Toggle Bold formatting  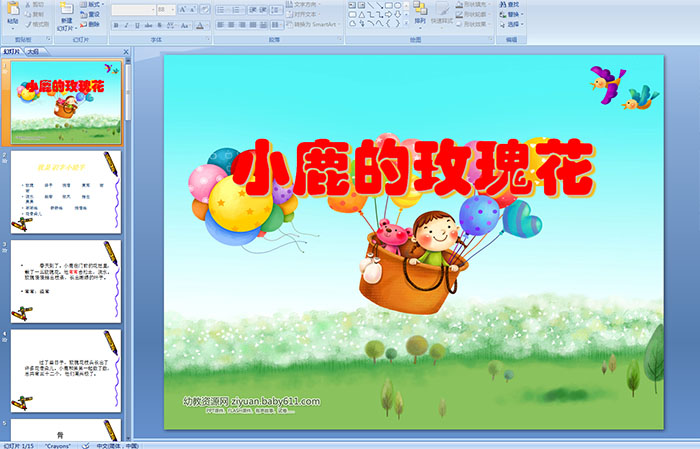point(116,25)
